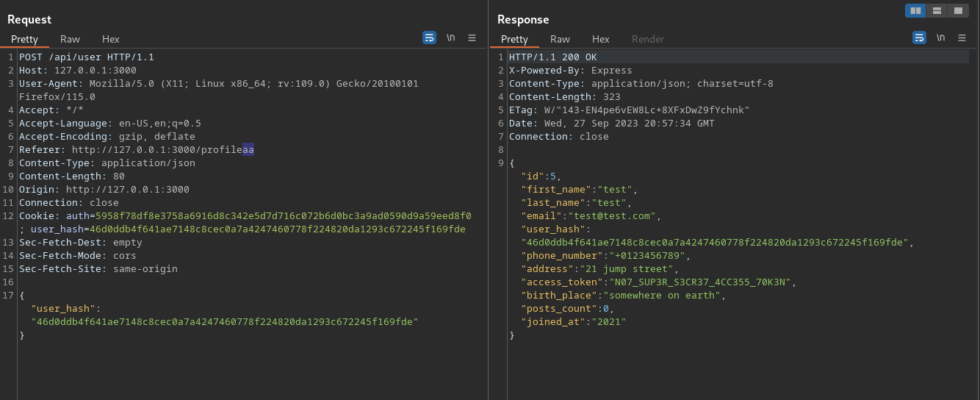Click the POST /api/user request line
Image resolution: width=980 pixels, height=400 pixels.
[87, 57]
